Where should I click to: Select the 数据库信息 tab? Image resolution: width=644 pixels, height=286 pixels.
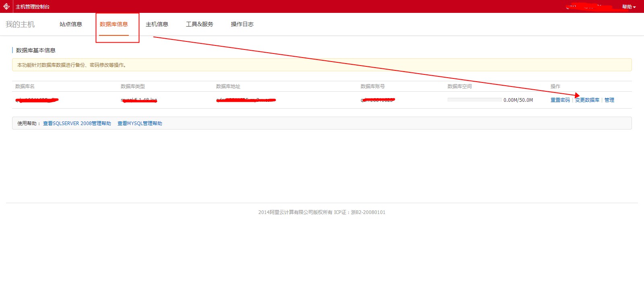(114, 24)
